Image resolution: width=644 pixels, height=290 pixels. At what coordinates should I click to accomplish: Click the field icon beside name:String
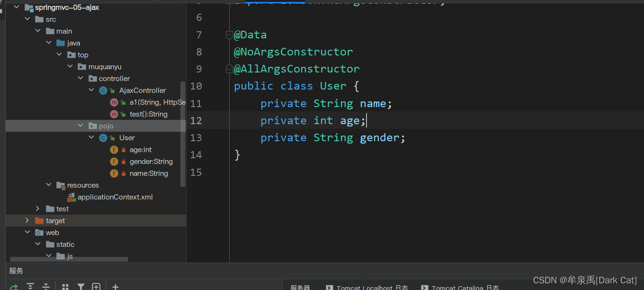(114, 173)
